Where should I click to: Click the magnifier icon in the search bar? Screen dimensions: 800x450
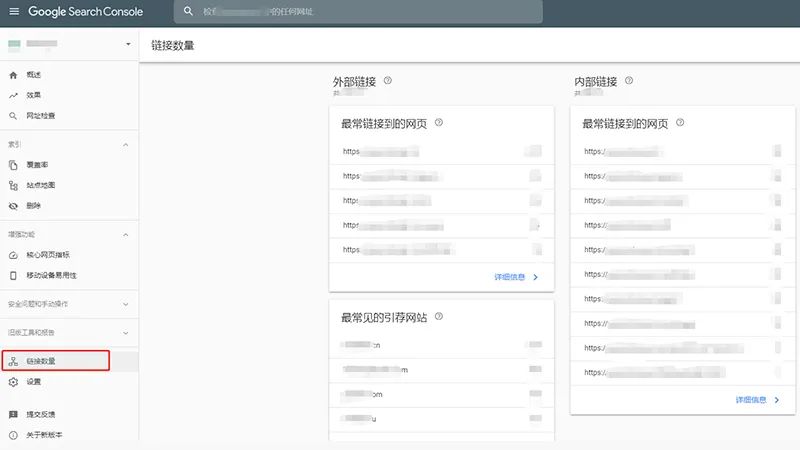click(188, 11)
